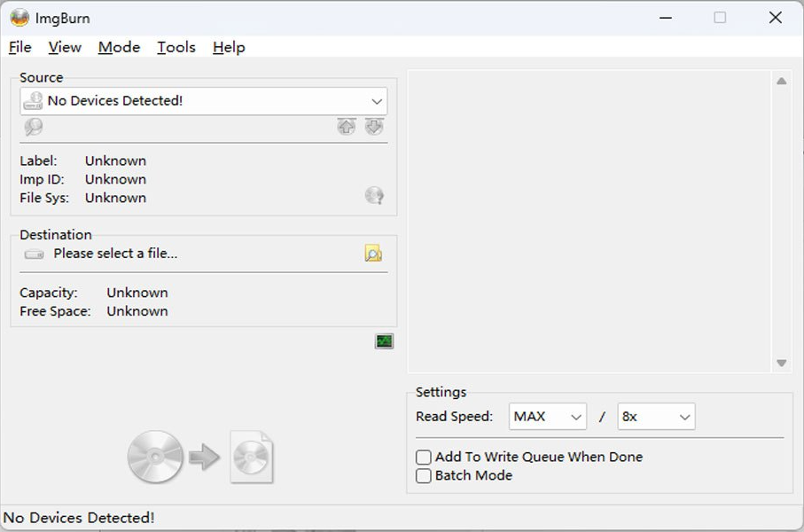Image resolution: width=804 pixels, height=532 pixels.
Task: Click the large disc-to-file Read button
Action: [200, 457]
